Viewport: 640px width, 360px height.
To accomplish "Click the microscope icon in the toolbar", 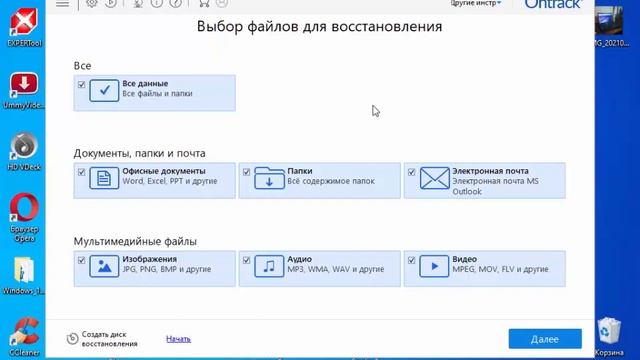I will tap(138, 3).
